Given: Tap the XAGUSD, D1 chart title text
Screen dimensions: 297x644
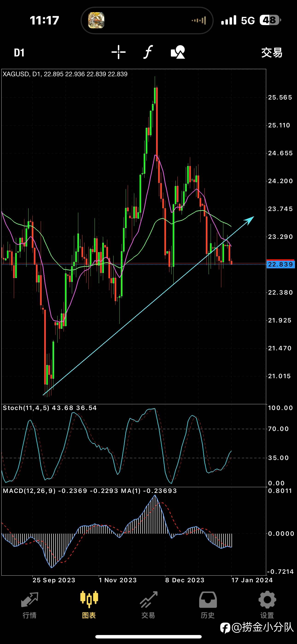Looking at the screenshot, I should tap(65, 74).
